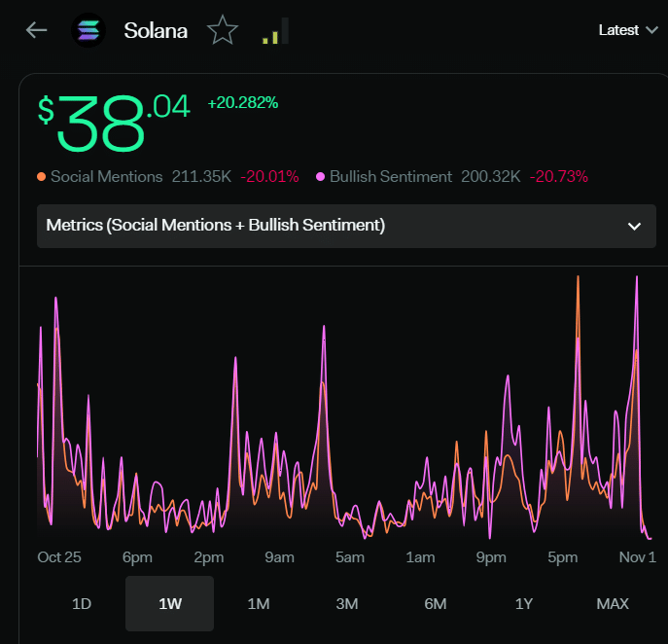Click the Bullish Sentiment legend label

pos(391,176)
